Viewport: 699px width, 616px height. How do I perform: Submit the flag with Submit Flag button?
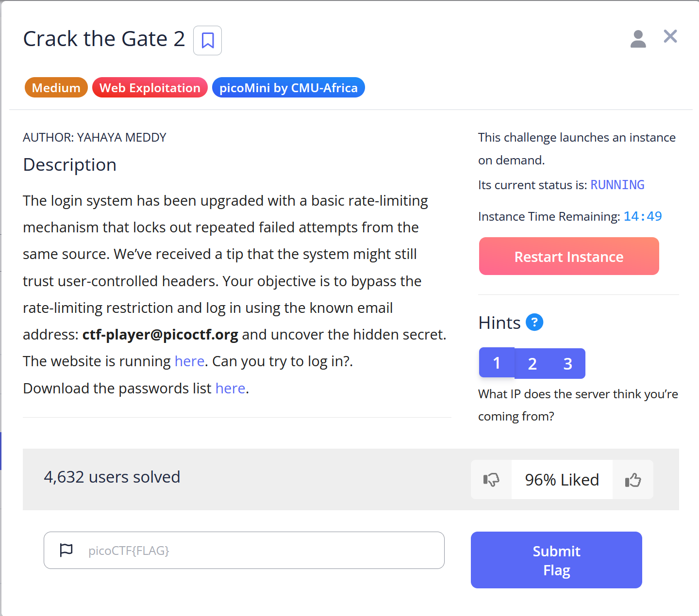(x=556, y=560)
